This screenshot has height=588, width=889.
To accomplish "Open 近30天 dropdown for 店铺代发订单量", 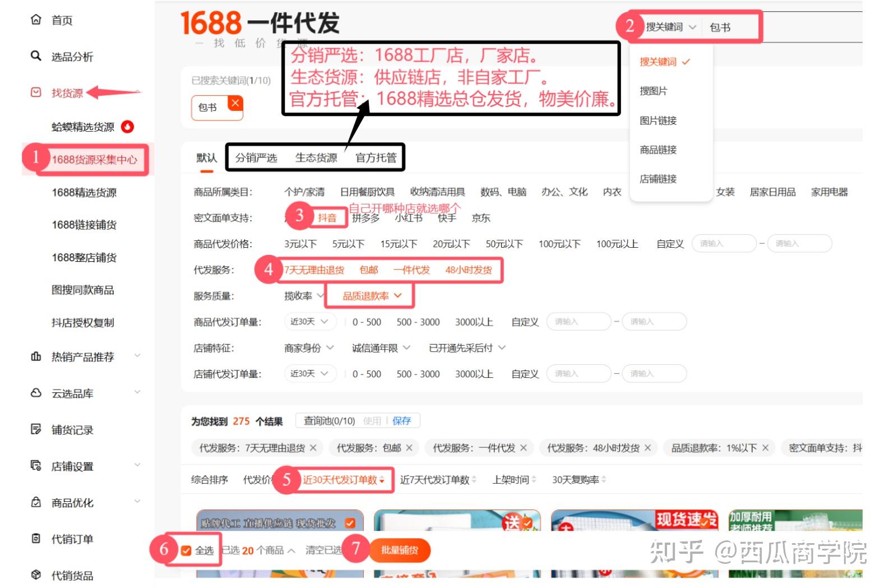I will tap(310, 373).
